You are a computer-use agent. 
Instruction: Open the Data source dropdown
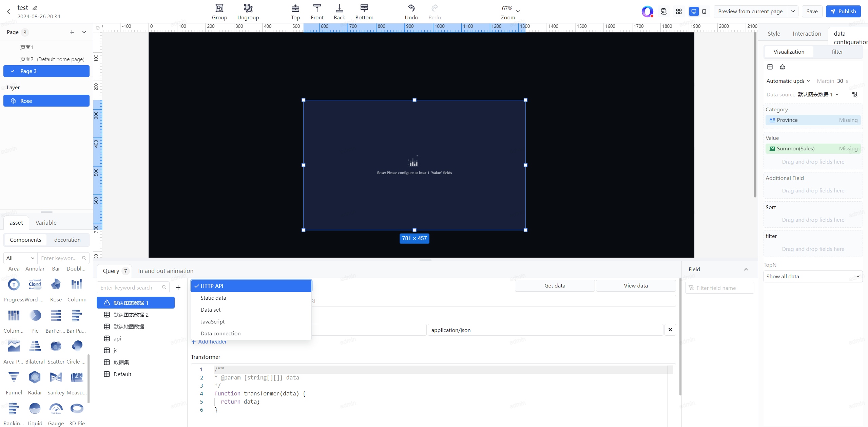(x=818, y=95)
